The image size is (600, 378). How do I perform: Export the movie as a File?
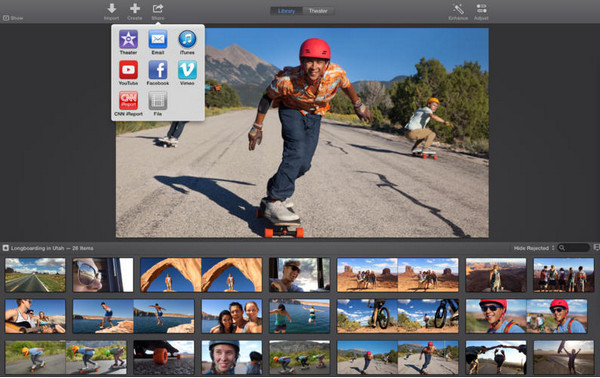coord(158,100)
